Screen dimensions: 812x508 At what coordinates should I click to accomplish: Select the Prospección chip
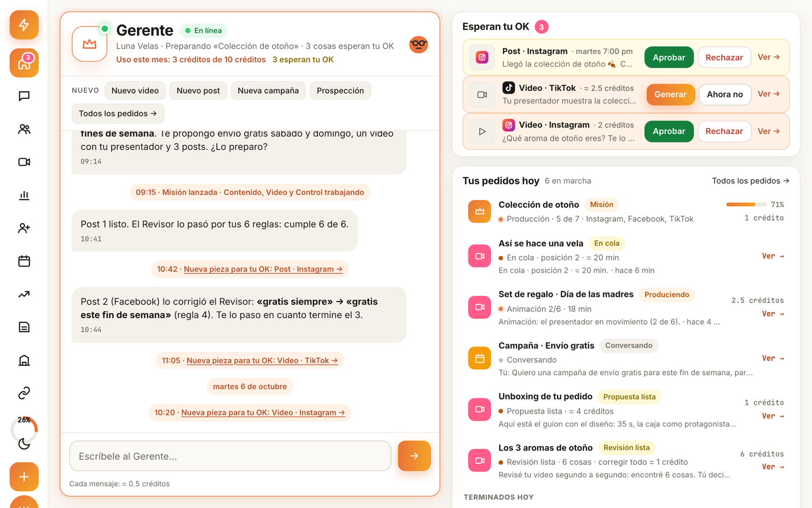pyautogui.click(x=340, y=90)
